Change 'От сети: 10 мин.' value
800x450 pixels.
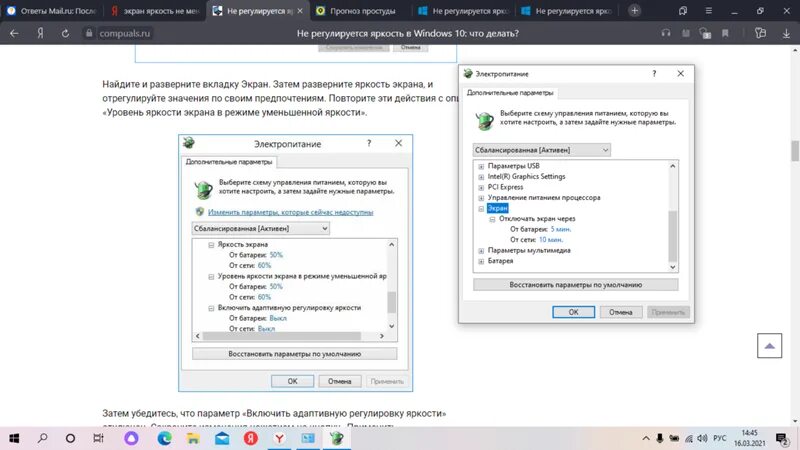(551, 239)
